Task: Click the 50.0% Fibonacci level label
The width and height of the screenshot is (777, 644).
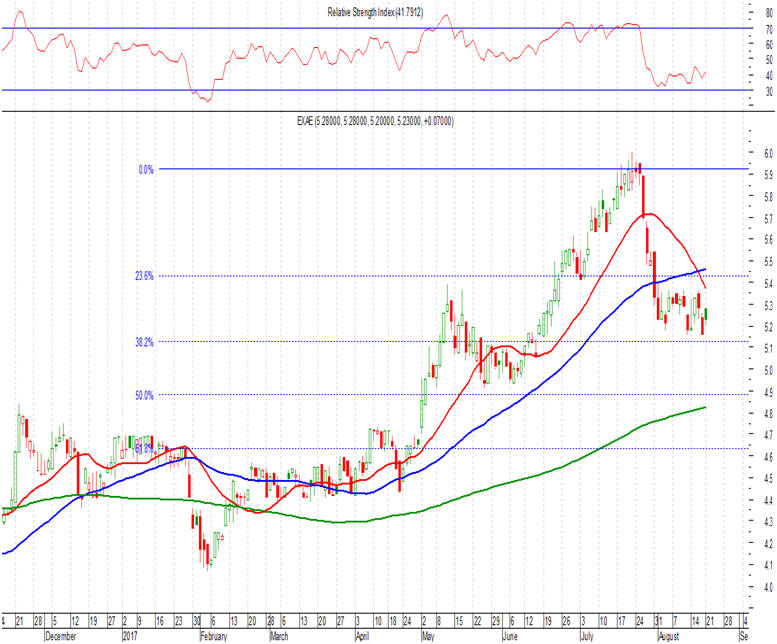Action: click(x=144, y=395)
